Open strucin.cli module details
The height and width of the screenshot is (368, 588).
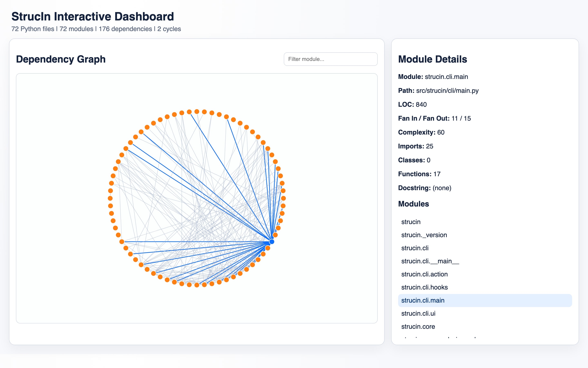(485, 248)
